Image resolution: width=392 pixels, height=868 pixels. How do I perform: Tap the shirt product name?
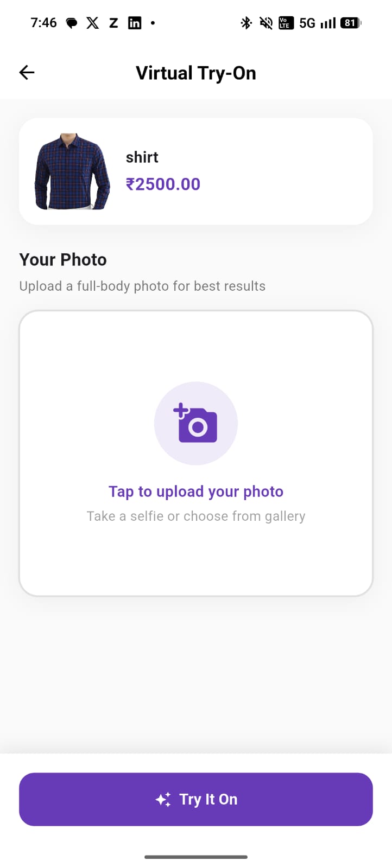[142, 157]
